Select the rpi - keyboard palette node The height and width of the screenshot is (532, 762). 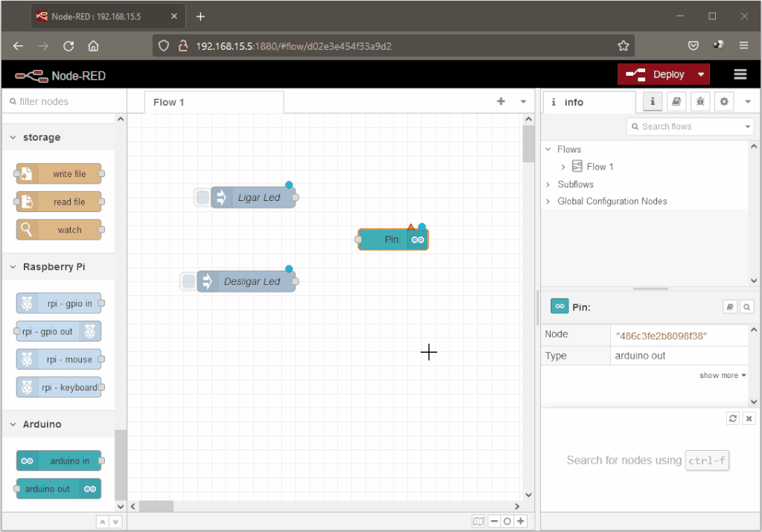[x=59, y=387]
